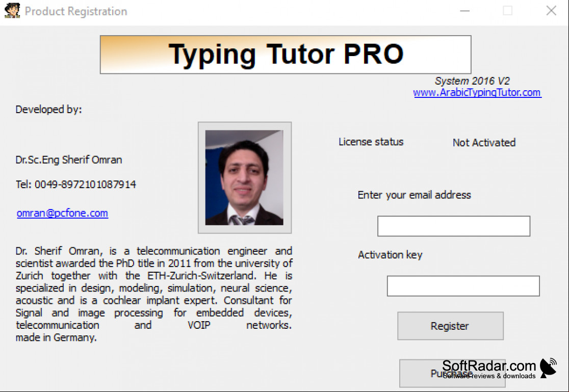569x392 pixels.
Task: Click the 'Enter your email address' label
Action: click(x=414, y=195)
